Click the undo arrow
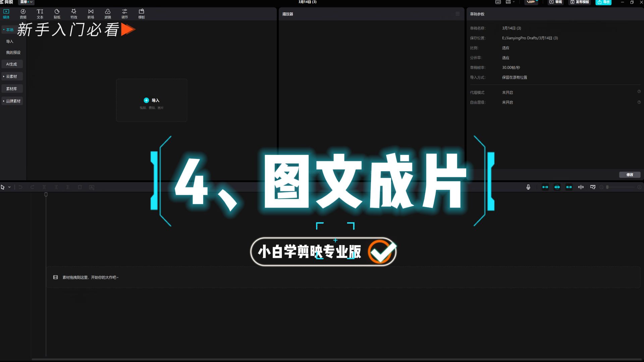The image size is (644, 362). coord(20,187)
